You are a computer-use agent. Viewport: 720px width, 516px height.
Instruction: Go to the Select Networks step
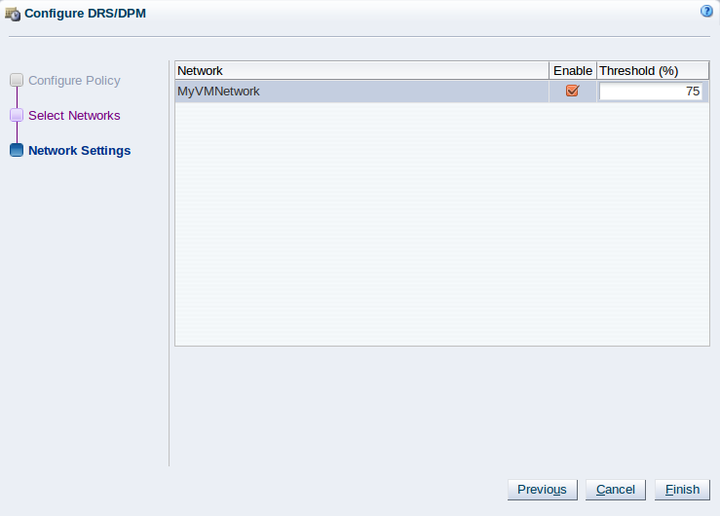pos(74,115)
